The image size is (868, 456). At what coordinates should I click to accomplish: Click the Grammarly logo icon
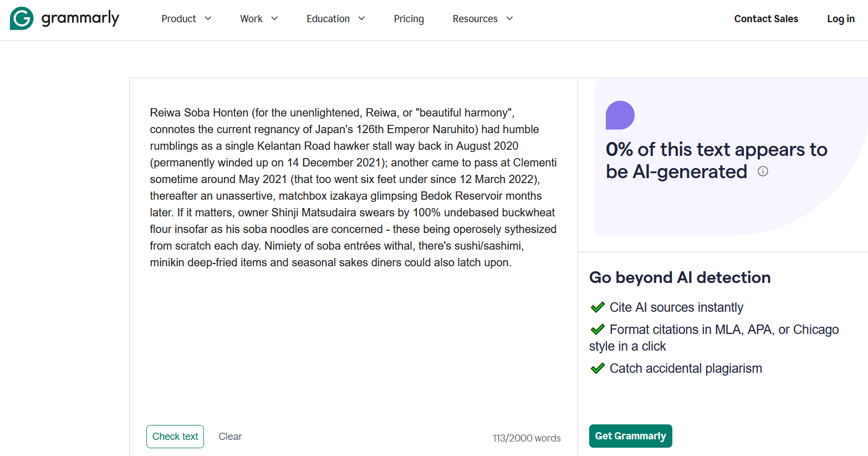(22, 18)
